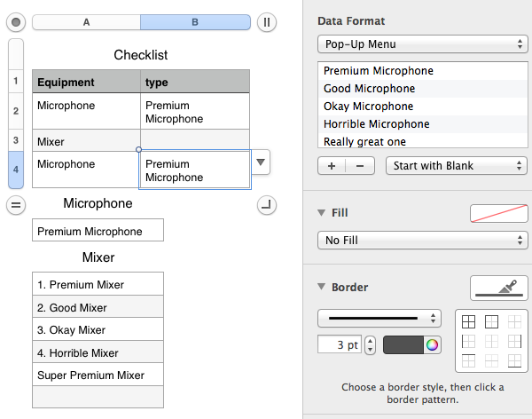This screenshot has height=419, width=532.
Task: Open the Data Format Pop-Up Menu dropdown
Action: point(422,43)
